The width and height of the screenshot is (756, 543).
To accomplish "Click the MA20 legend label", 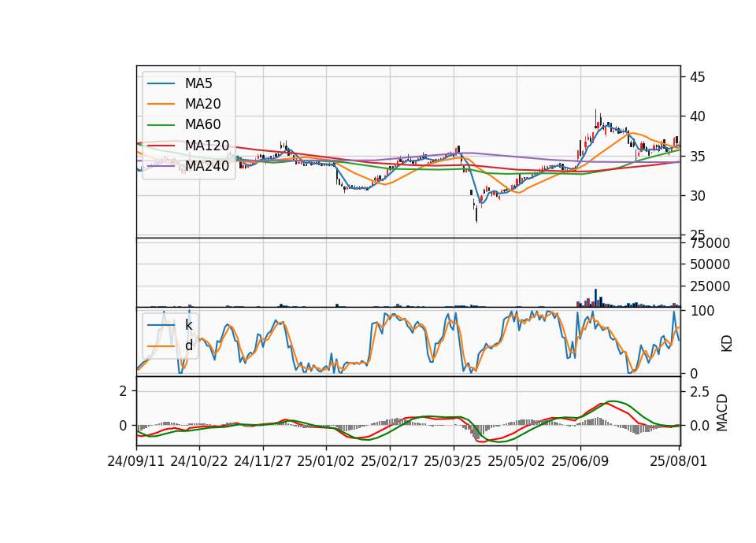I will coord(203,104).
